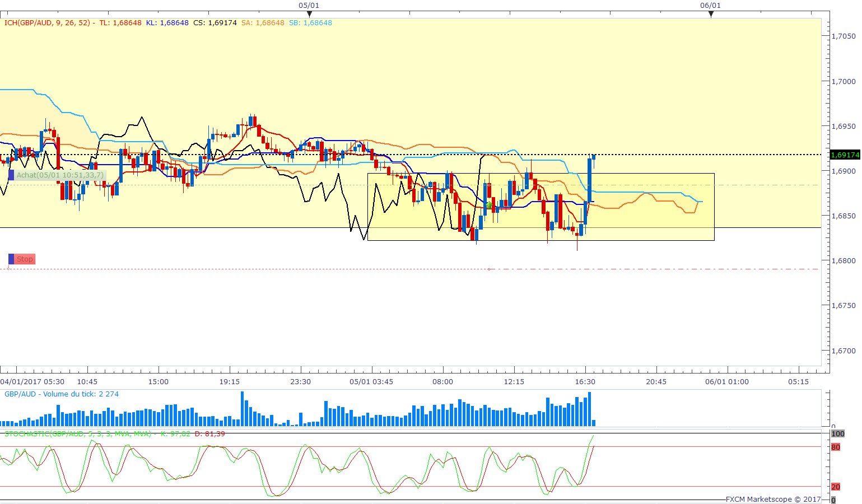Click the FXCM Marketscope © 2017 text

click(773, 499)
